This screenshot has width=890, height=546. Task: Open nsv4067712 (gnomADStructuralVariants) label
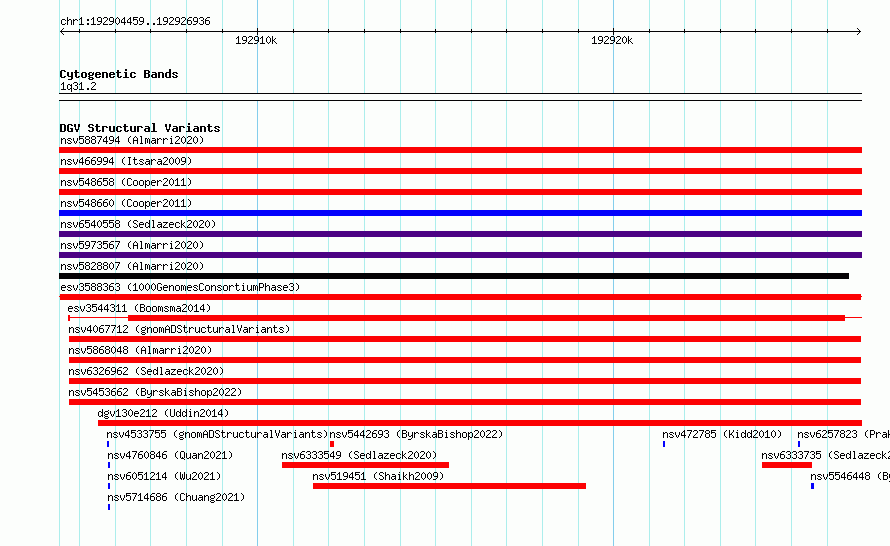(179, 329)
